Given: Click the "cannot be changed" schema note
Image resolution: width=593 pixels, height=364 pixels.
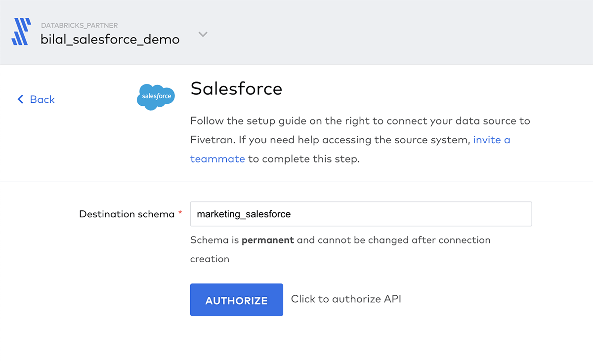Looking at the screenshot, I should tap(376, 240).
